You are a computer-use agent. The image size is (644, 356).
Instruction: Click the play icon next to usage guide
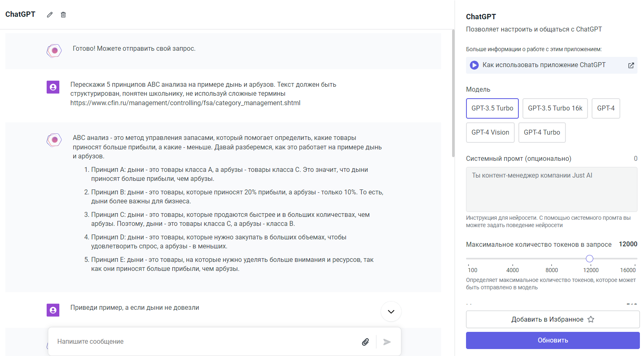tap(474, 65)
